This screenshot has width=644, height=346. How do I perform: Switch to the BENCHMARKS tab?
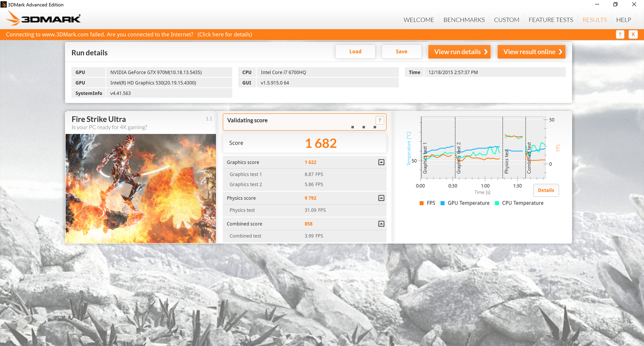point(464,20)
